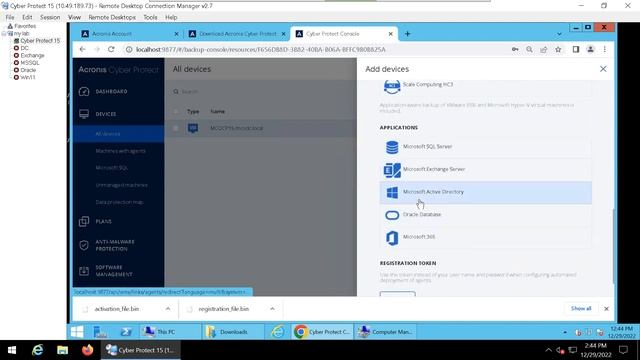Screen dimensions: 640x360
Task: Open the Tools menu
Action: coord(150,17)
